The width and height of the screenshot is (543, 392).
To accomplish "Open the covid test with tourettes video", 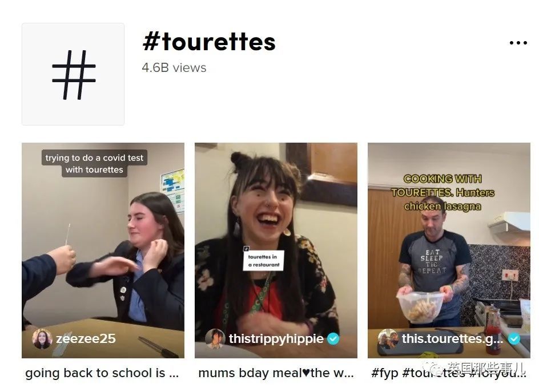I will pos(103,250).
